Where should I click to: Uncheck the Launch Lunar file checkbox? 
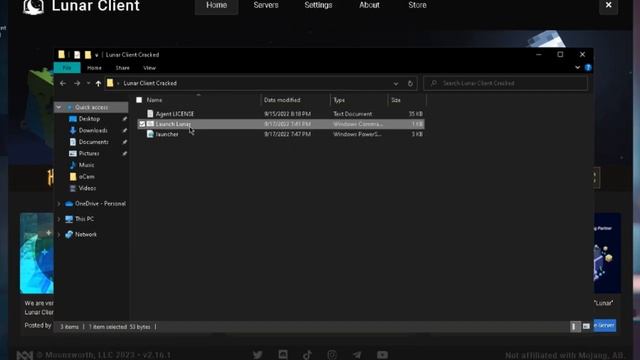point(142,124)
